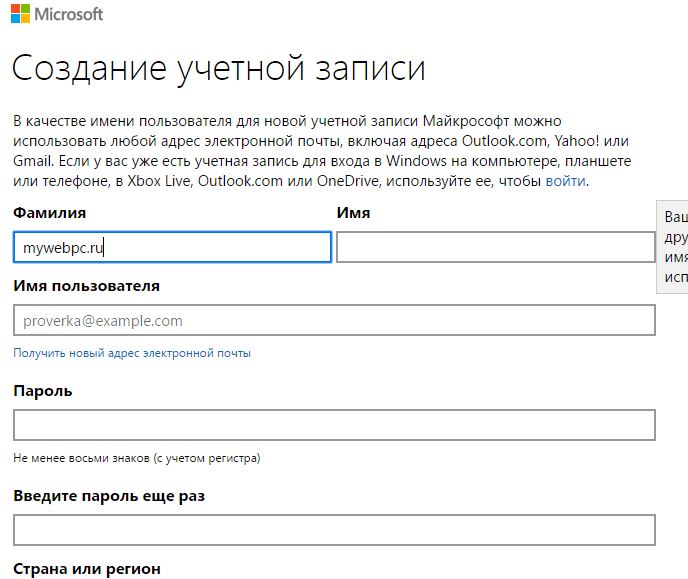The image size is (688, 579).
Task: Click the Фамилия input field
Action: (172, 247)
